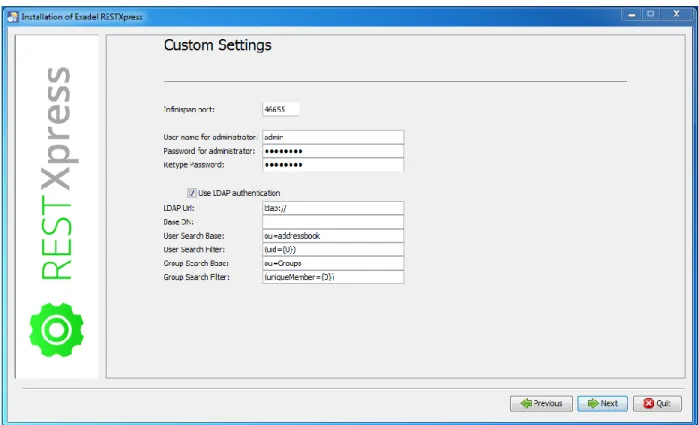This screenshot has width=699, height=425.
Task: Focus the Infinispan port field
Action: click(281, 109)
